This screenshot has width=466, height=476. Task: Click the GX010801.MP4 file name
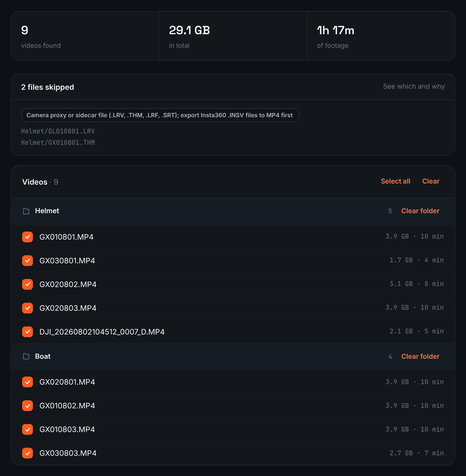(66, 237)
